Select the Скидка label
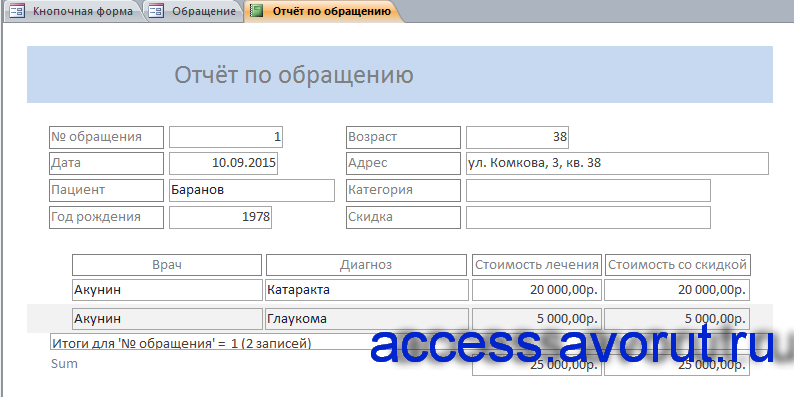Image resolution: width=794 pixels, height=397 pixels. click(x=403, y=217)
